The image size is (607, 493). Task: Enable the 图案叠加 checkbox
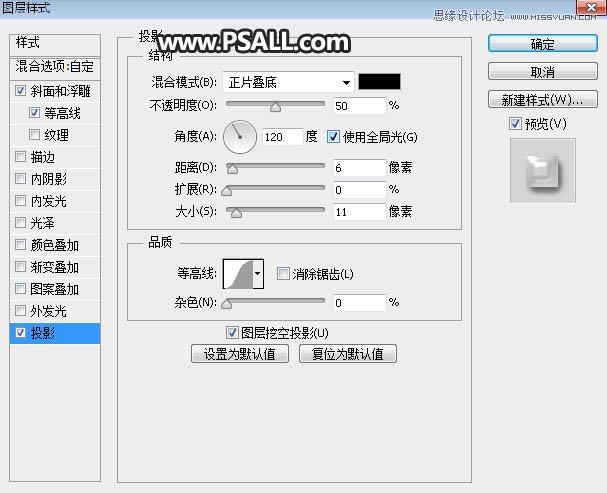click(20, 289)
